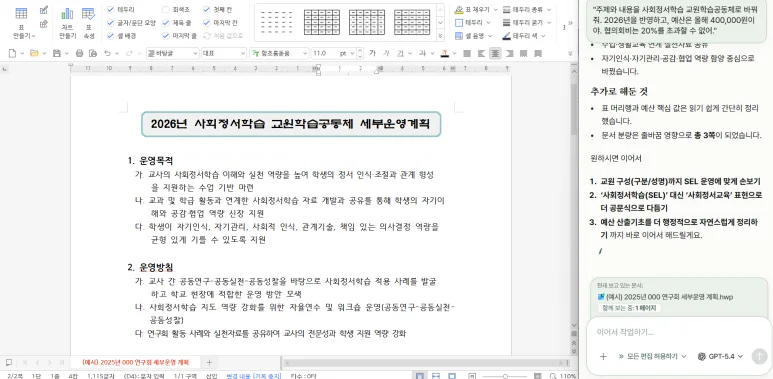Viewport: 773px width, 379px height.
Task: Align paragraph to the right
Action: point(510,53)
